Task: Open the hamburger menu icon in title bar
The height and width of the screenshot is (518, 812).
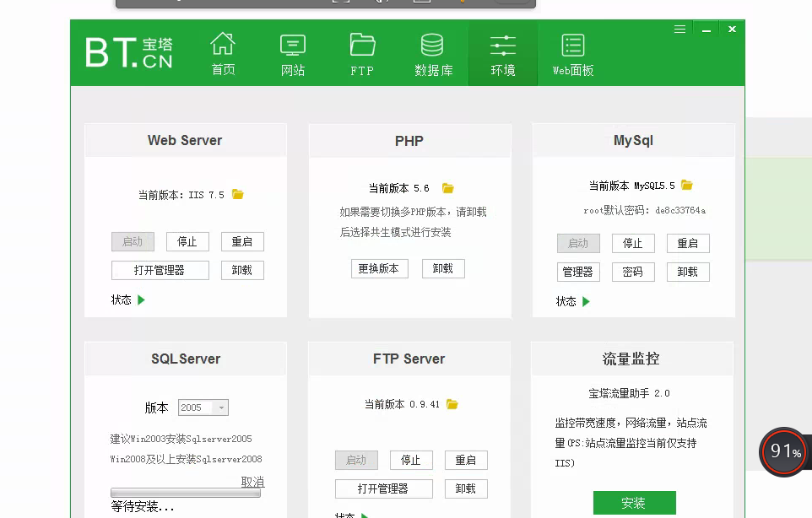Action: pos(680,30)
